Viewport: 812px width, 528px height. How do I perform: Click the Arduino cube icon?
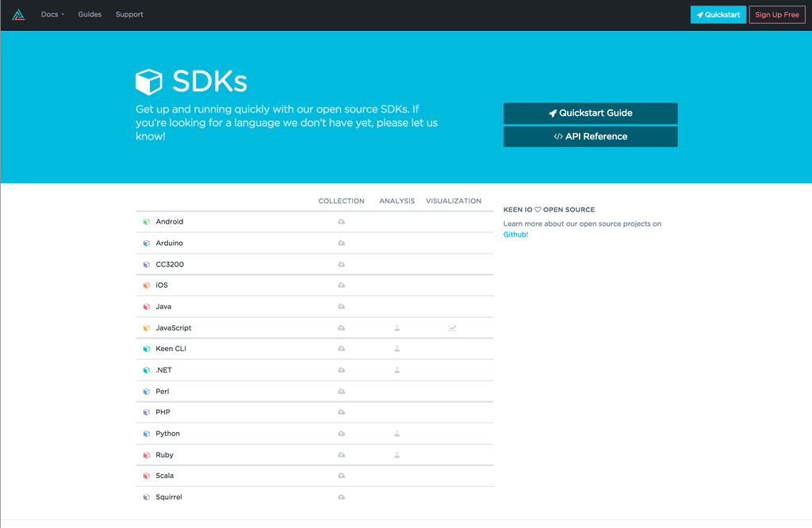click(x=147, y=243)
